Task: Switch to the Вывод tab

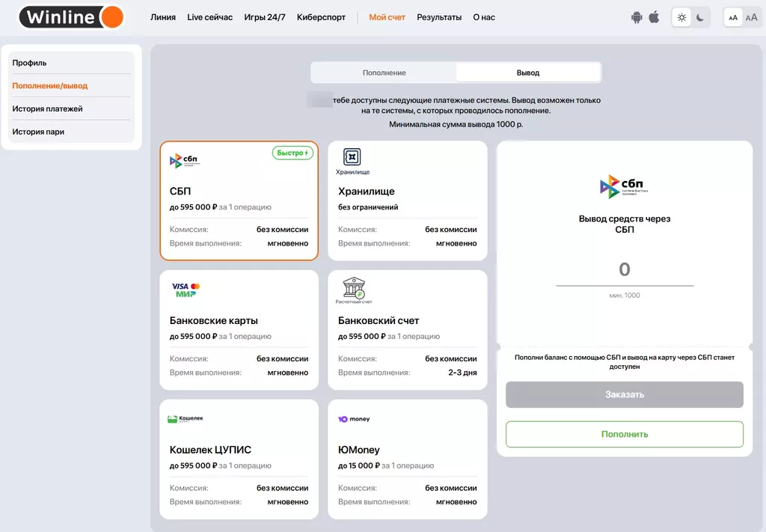Action: pyautogui.click(x=528, y=73)
